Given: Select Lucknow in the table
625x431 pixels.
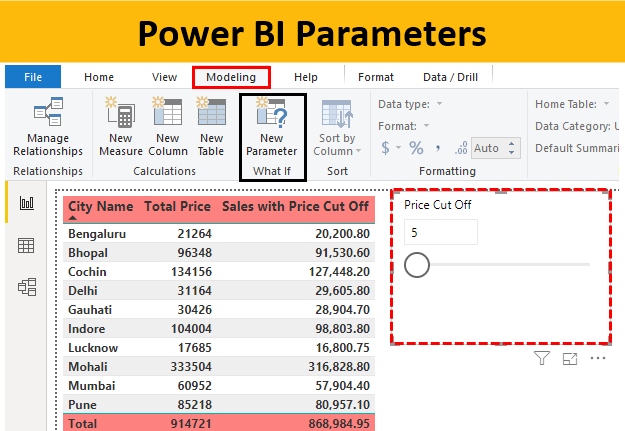Looking at the screenshot, I should coord(93,348).
